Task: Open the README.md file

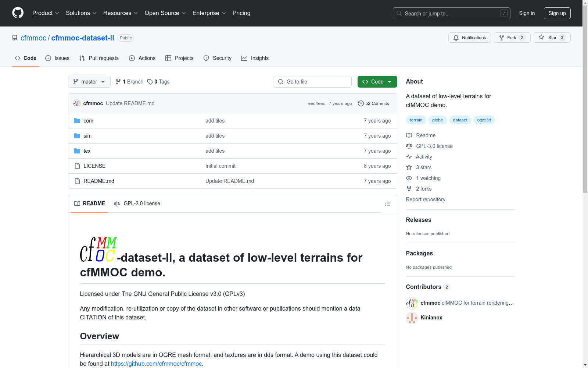Action: pos(99,181)
